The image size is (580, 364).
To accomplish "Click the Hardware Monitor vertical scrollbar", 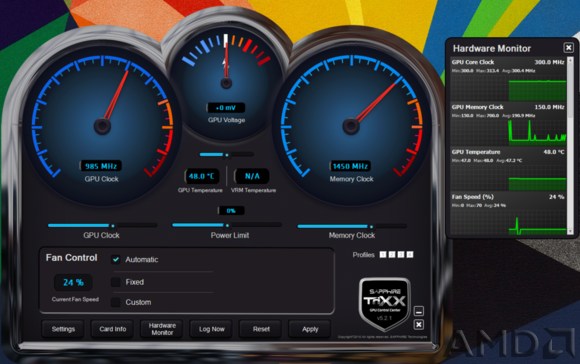I will (x=570, y=146).
